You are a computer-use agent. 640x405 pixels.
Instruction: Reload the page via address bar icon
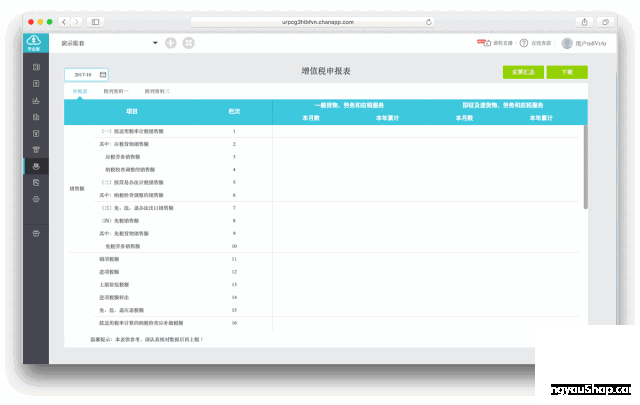tap(429, 22)
